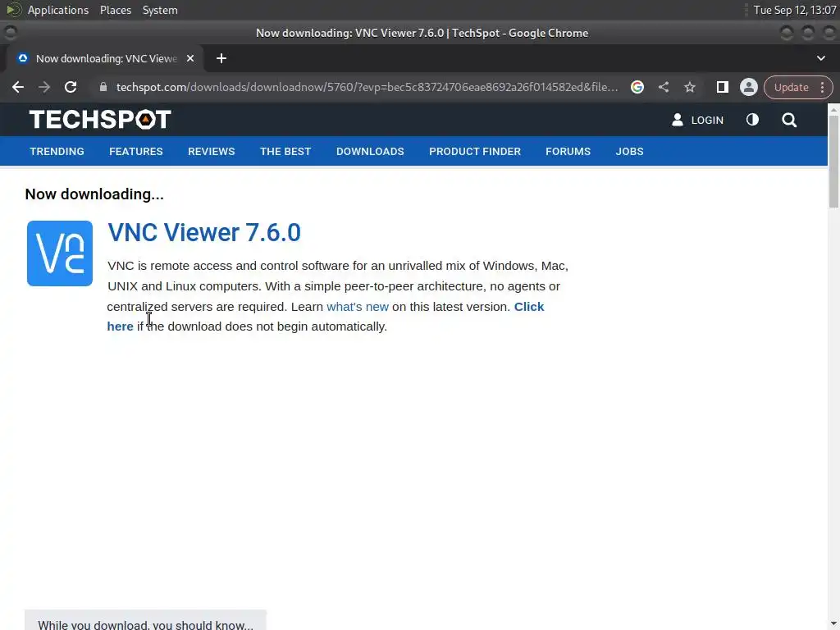This screenshot has height=630, width=840.
Task: Open a new tab with plus button
Action: [x=221, y=58]
